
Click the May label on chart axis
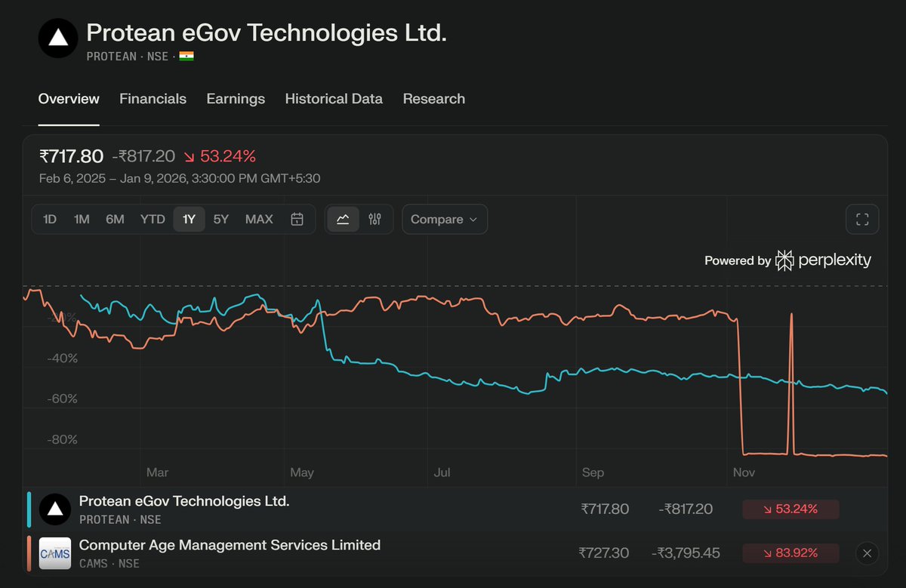point(302,473)
